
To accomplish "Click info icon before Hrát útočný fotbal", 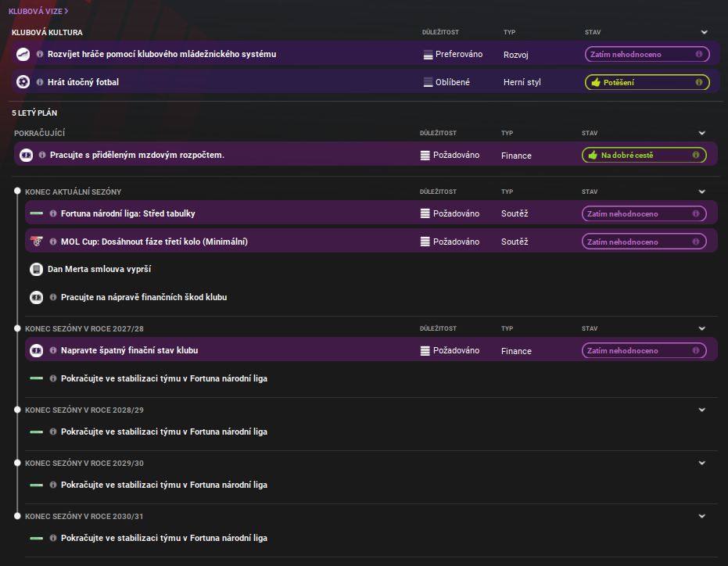I will pos(40,82).
